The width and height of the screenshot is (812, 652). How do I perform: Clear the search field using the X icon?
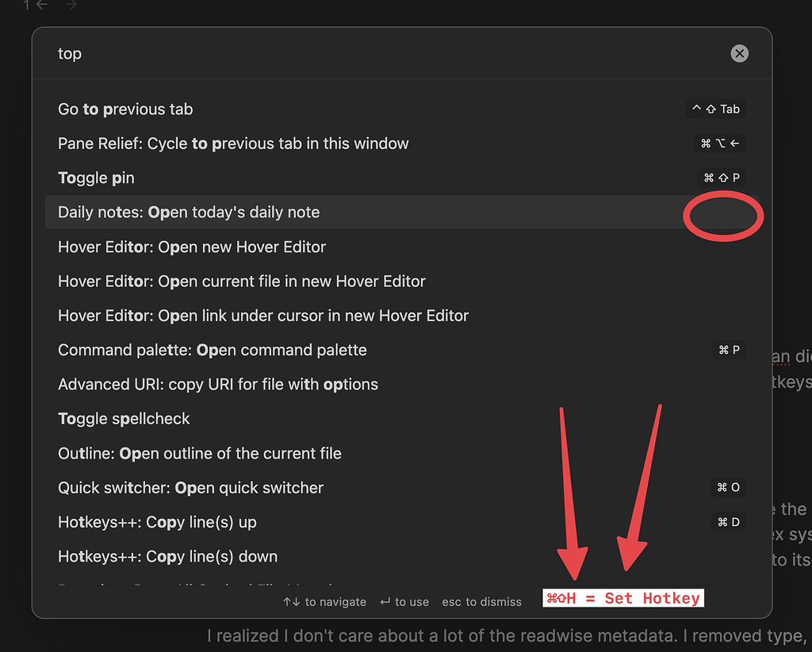tap(739, 53)
